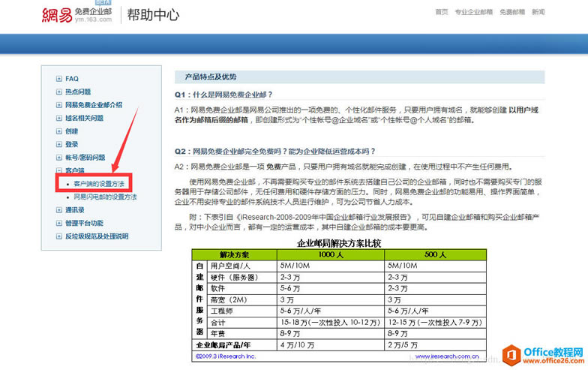Expand the 帐号/密码问题 plus icon
588x370 pixels.
coord(58,158)
